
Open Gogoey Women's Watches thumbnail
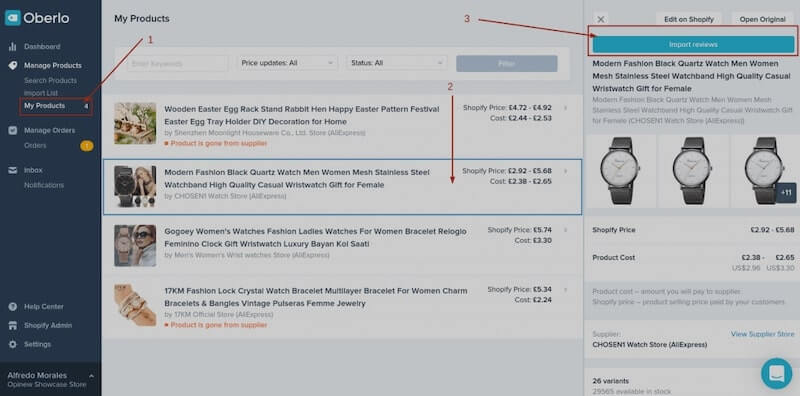(135, 245)
